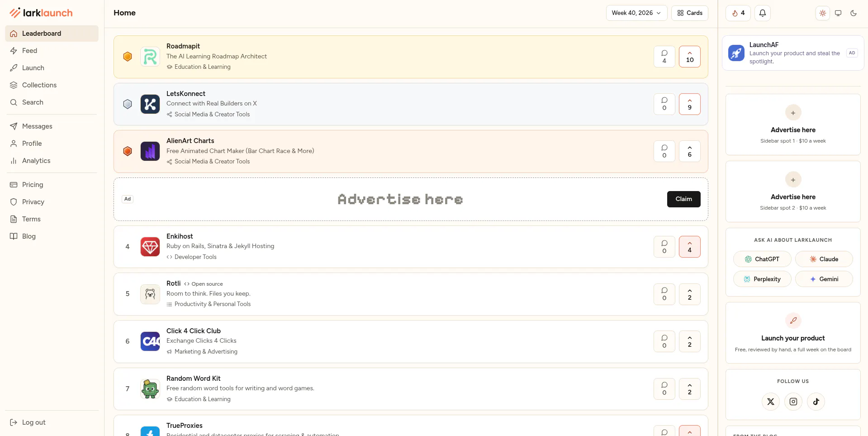Click the Claim ad button
The image size is (868, 436).
(683, 199)
